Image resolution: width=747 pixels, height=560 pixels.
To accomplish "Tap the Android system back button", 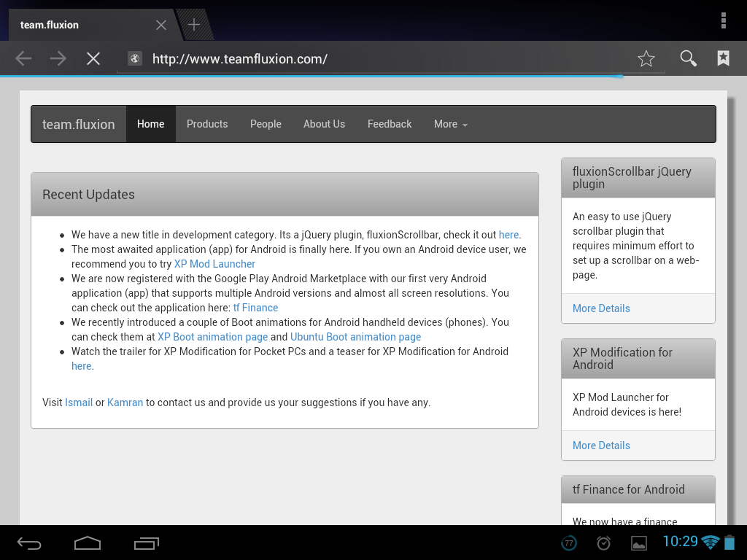I will 29,542.
